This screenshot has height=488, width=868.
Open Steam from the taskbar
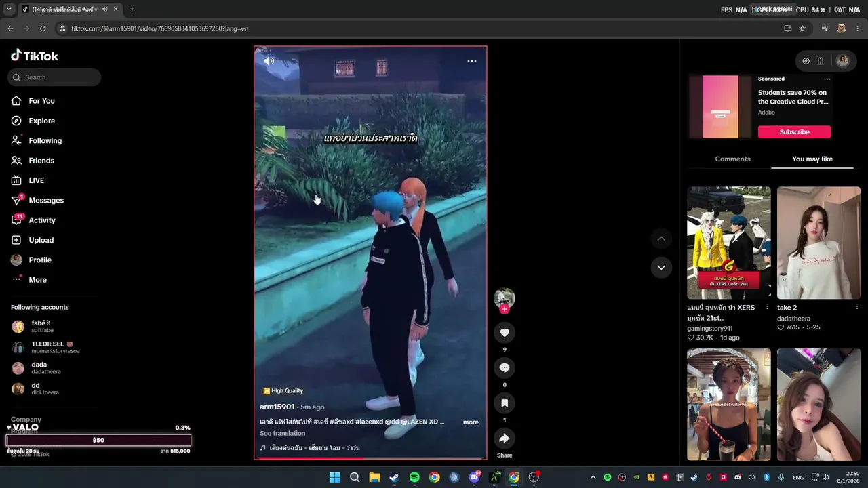point(394,477)
